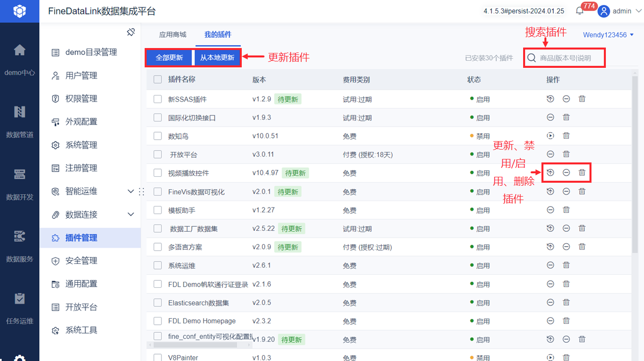Switch to the 应用商城 tab

coord(173,35)
